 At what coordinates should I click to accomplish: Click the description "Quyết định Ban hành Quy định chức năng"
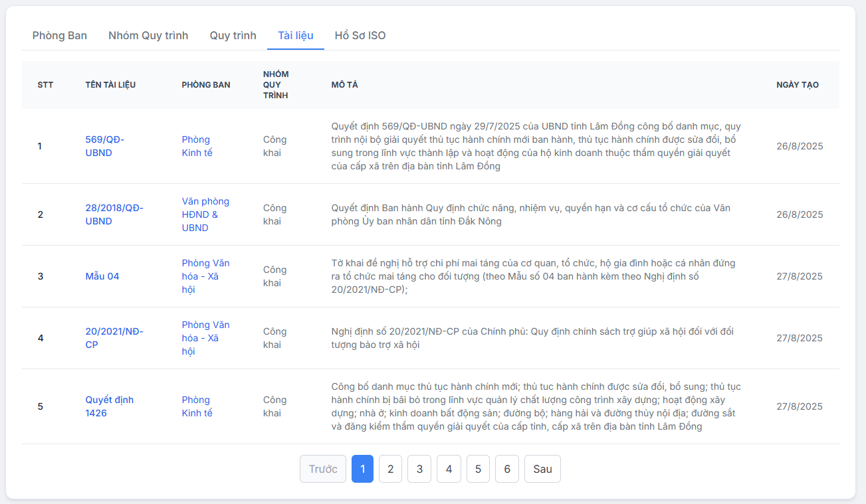tap(531, 214)
